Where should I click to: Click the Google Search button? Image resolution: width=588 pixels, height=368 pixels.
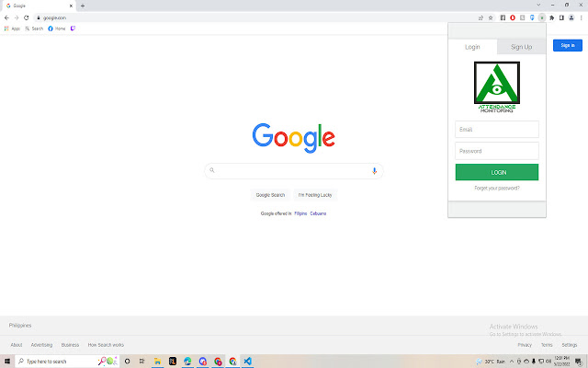pyautogui.click(x=270, y=195)
